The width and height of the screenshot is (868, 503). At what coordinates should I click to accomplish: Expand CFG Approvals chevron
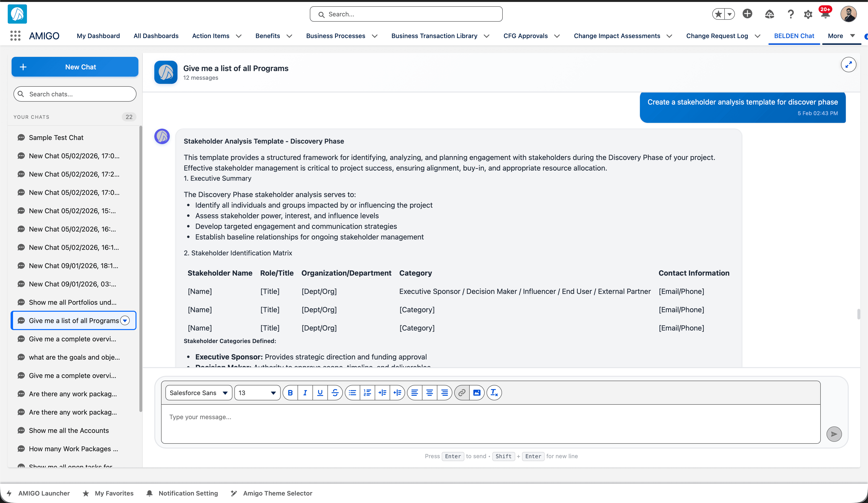tap(557, 36)
